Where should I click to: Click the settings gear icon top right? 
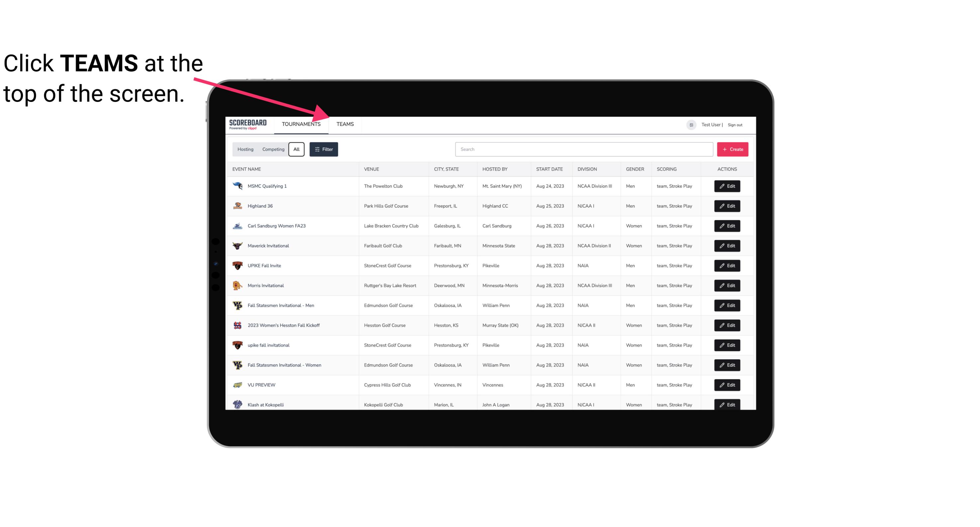point(689,124)
